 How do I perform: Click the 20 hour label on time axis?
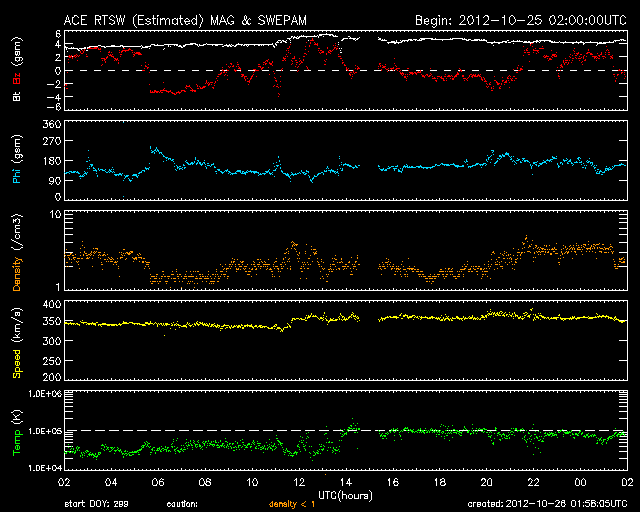487,482
